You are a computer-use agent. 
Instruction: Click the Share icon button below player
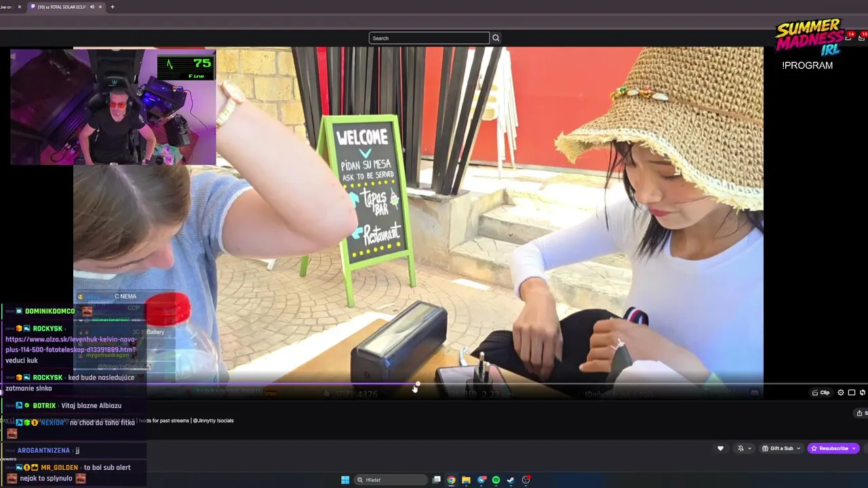pyautogui.click(x=861, y=413)
